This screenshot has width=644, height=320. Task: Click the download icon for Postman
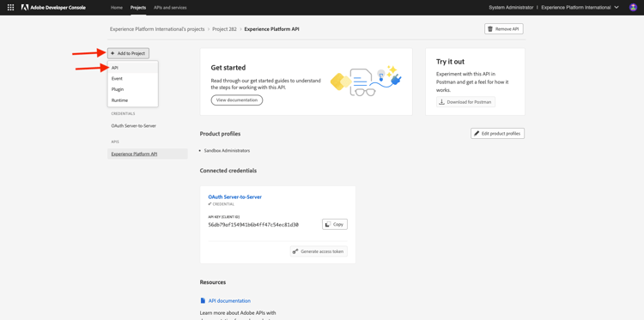coord(442,102)
